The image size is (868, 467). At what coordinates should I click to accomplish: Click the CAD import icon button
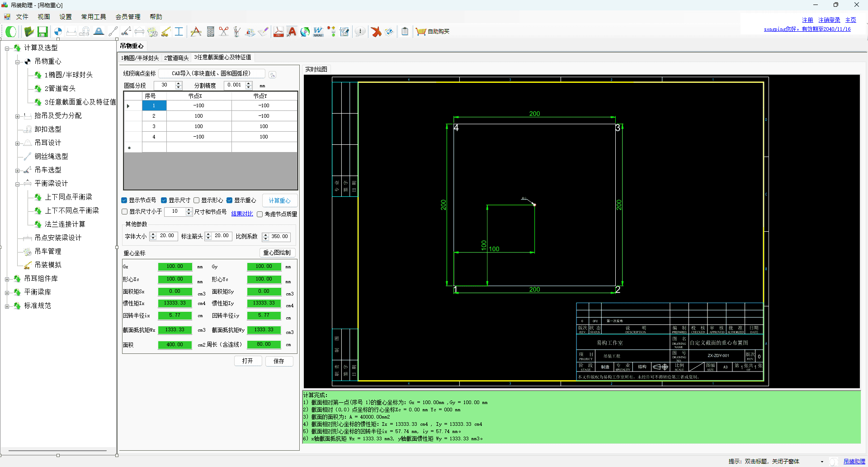[x=272, y=75]
